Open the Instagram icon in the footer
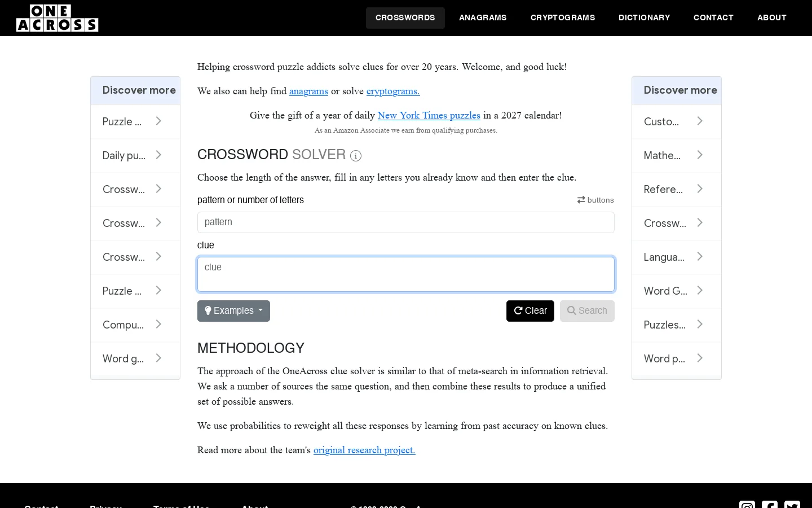This screenshot has height=508, width=812. 747,505
